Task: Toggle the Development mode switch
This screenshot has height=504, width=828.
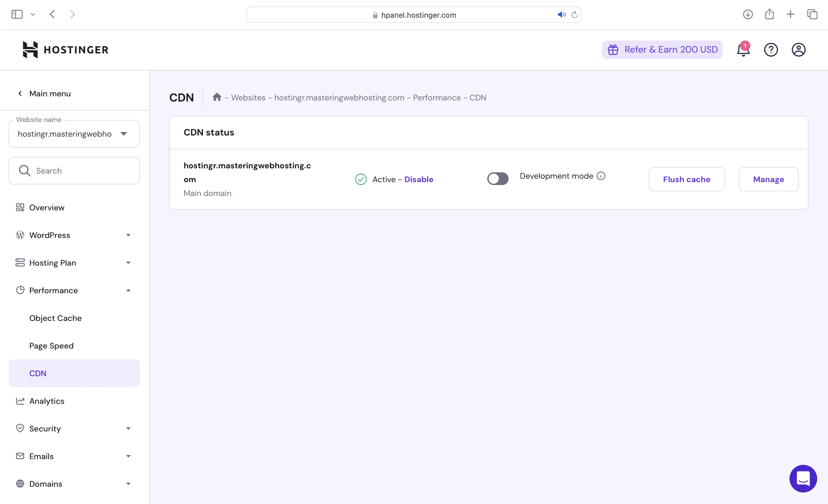Action: click(x=498, y=179)
